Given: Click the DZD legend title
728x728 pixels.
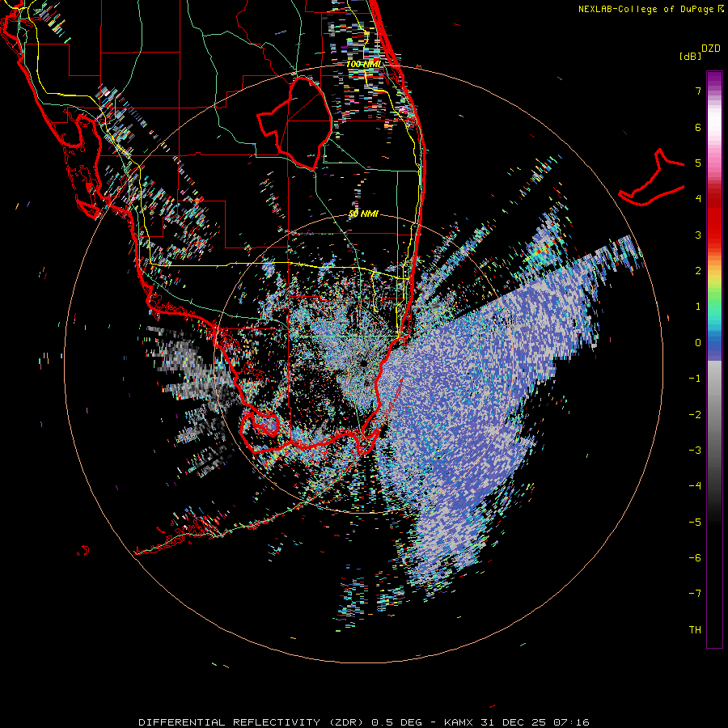Looking at the screenshot, I should point(711,49).
